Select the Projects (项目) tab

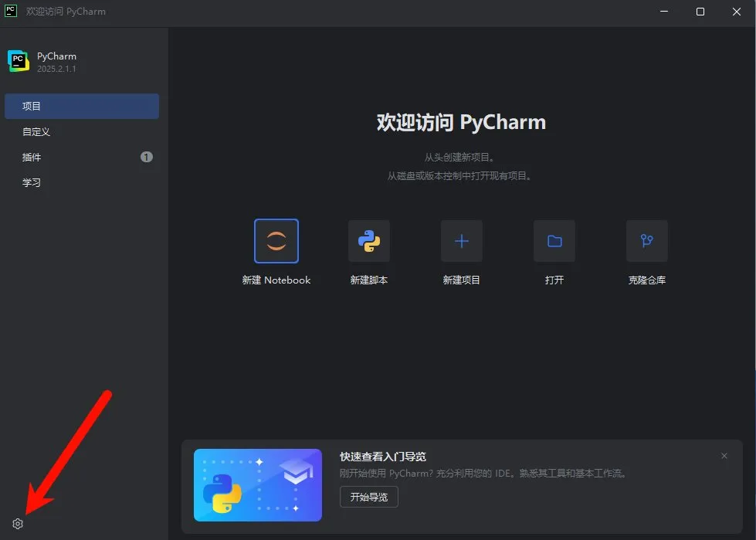pyautogui.click(x=82, y=106)
